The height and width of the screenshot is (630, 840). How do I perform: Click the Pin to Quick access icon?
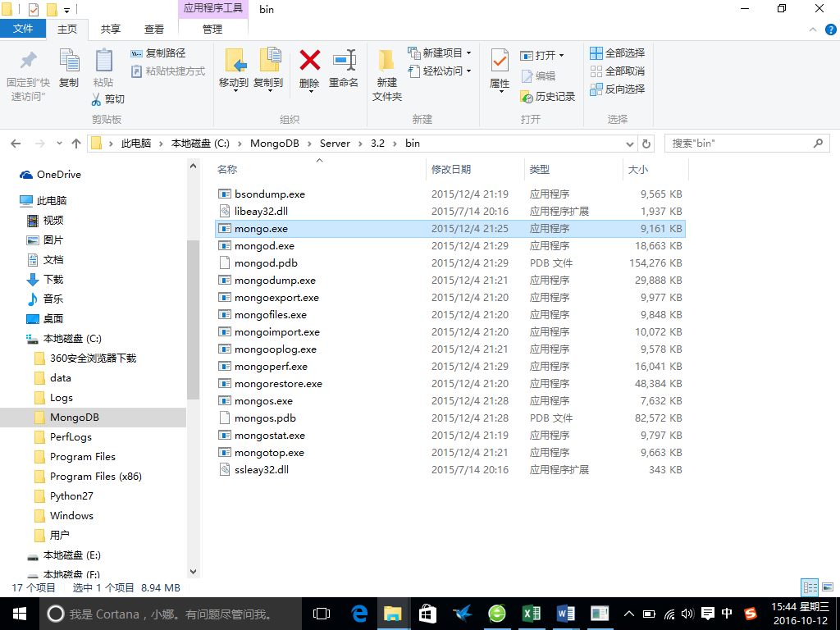pyautogui.click(x=28, y=61)
